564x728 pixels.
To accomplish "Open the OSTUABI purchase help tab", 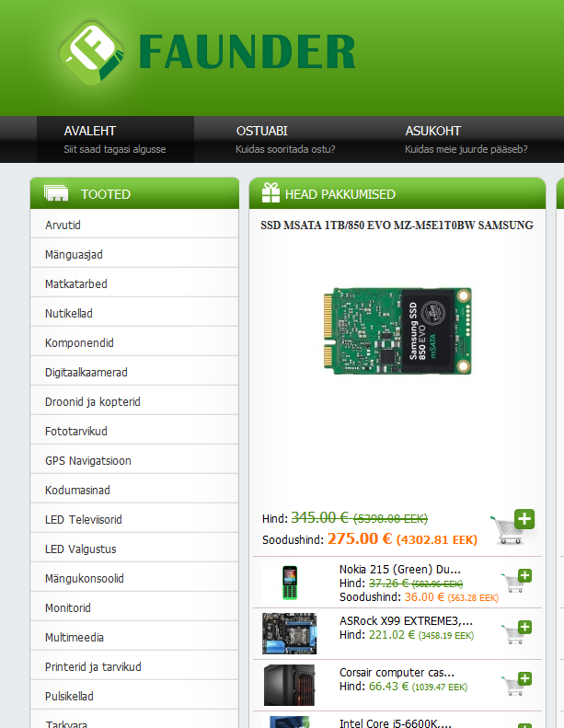I will click(x=285, y=139).
